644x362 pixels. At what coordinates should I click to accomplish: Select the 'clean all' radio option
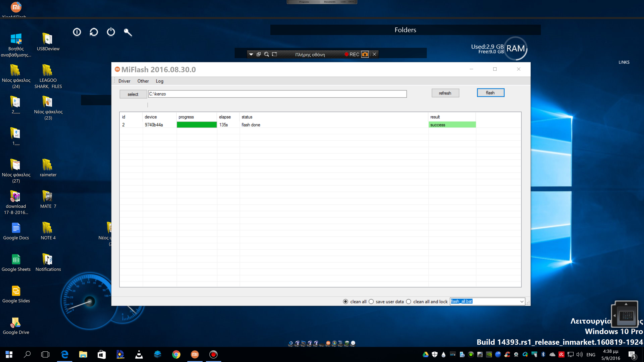tap(345, 301)
